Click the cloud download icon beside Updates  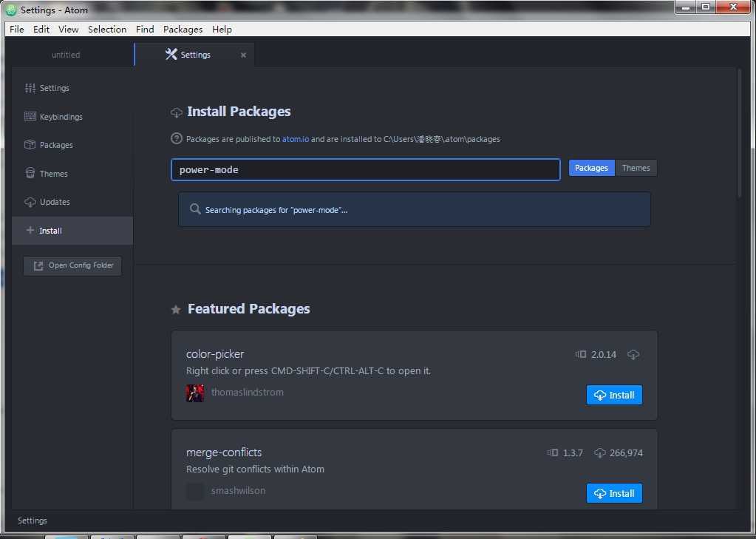pyautogui.click(x=30, y=202)
